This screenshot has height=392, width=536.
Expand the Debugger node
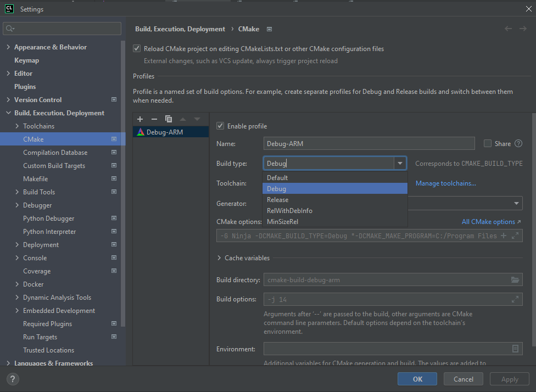click(x=17, y=205)
